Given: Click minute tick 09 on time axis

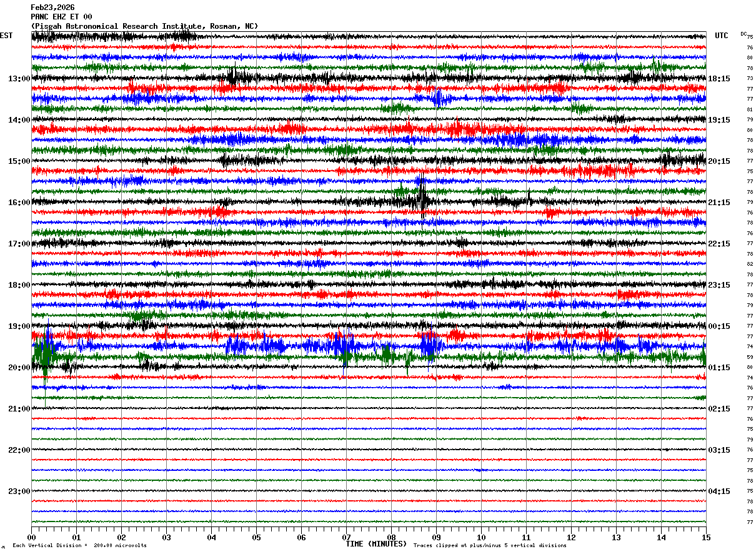Looking at the screenshot, I should tap(436, 537).
